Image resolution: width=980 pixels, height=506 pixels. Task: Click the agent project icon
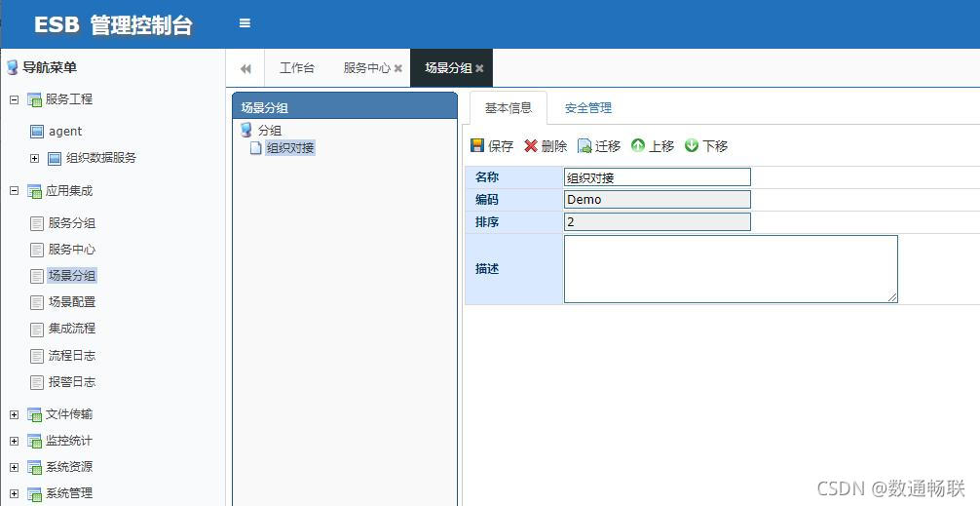[x=37, y=132]
